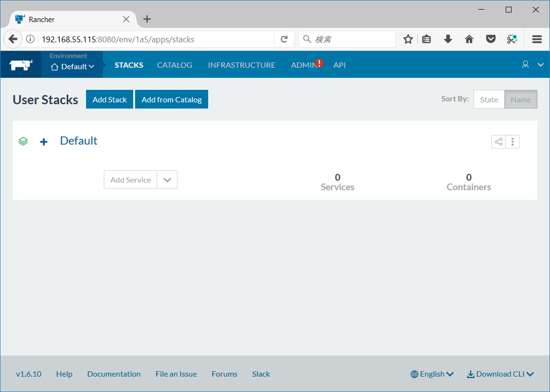550x392 pixels.
Task: Open the Default environment dropdown
Action: (72, 67)
